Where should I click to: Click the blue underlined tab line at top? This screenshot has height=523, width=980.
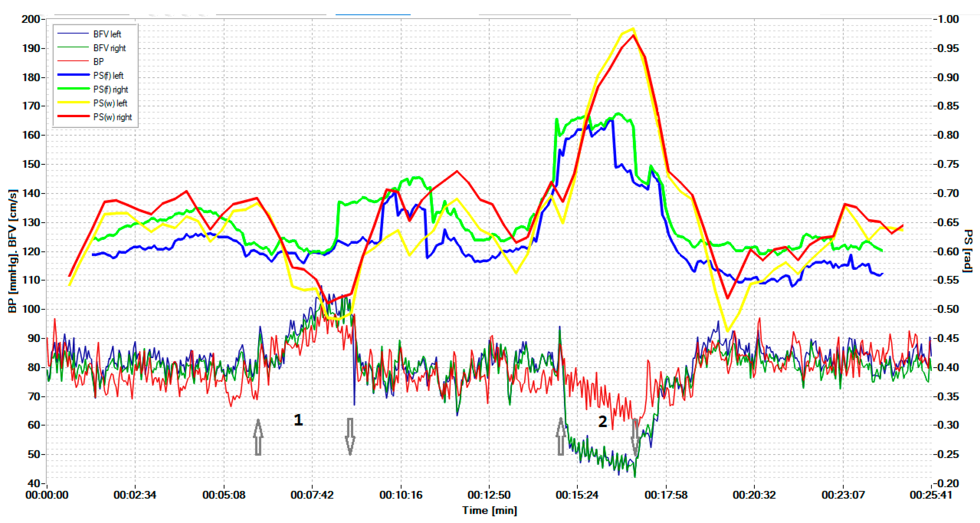pos(373,14)
